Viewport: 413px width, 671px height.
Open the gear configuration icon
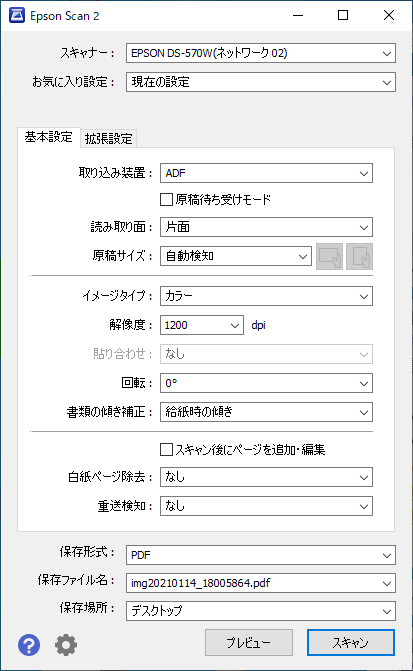66,644
